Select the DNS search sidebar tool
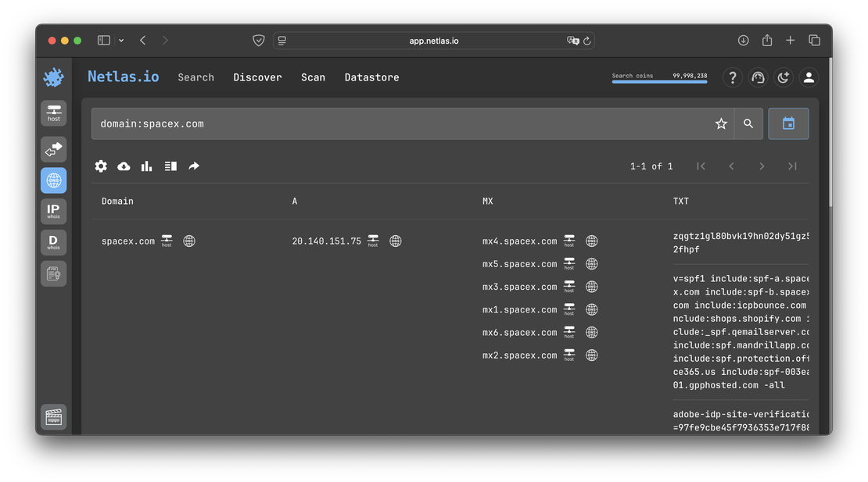This screenshot has width=868, height=482. tap(53, 180)
